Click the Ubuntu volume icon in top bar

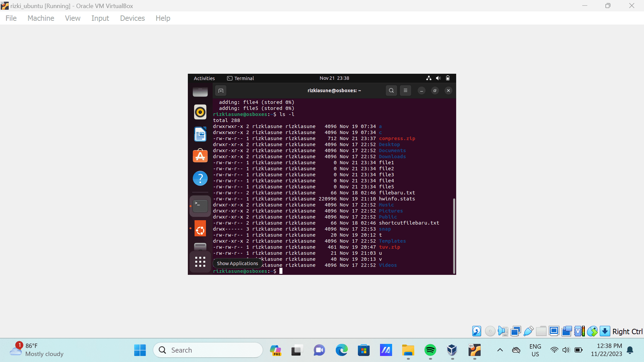(438, 78)
